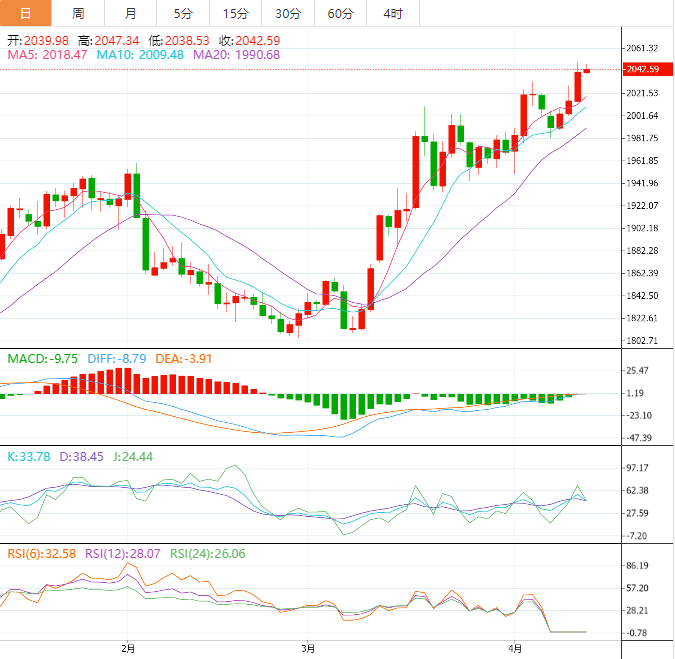Click the RSI(6):32.58 label
The image size is (675, 659).
[42, 553]
